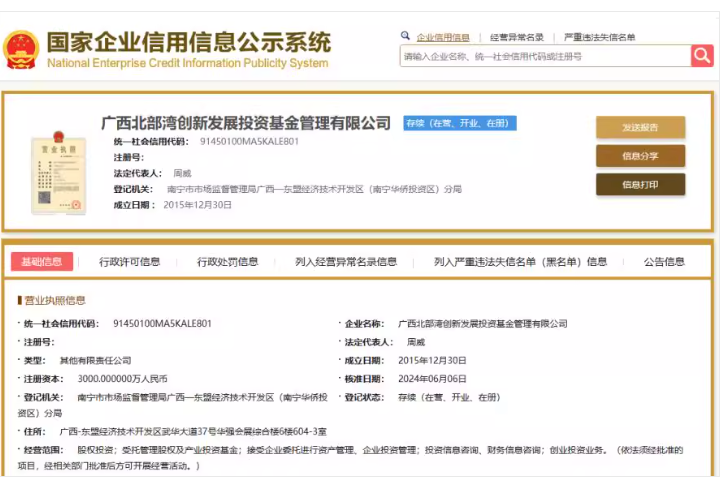The height and width of the screenshot is (494, 723).
Task: Click the header credit code 91450100MA5KALE801
Action: [x=249, y=141]
